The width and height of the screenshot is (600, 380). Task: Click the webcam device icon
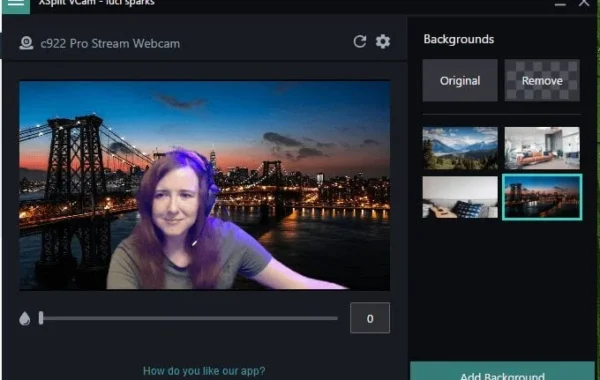pyautogui.click(x=26, y=43)
